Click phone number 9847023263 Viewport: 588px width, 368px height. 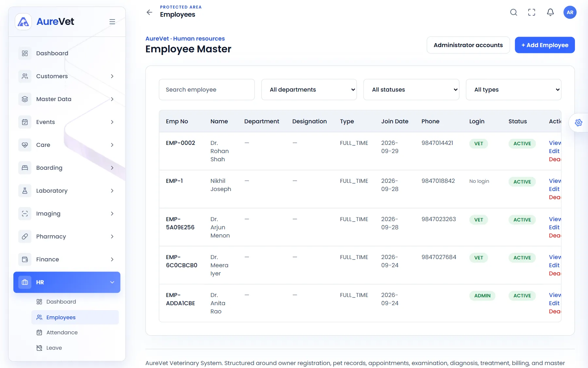tap(439, 219)
